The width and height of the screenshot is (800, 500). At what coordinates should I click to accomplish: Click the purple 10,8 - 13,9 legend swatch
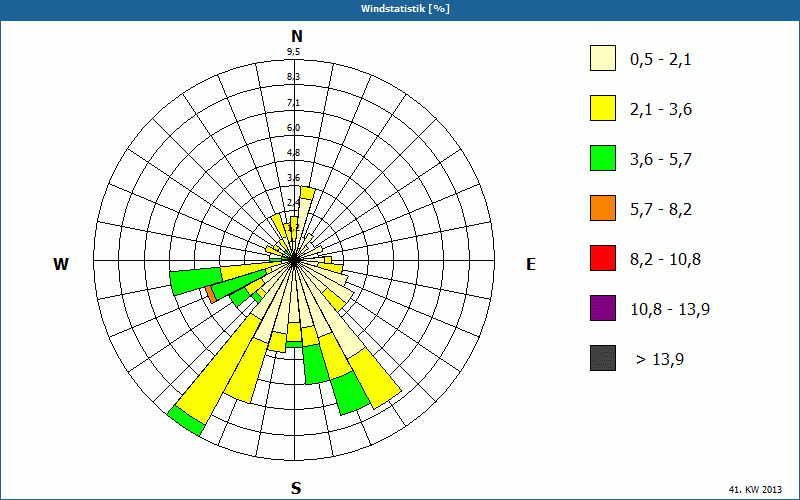pyautogui.click(x=603, y=308)
